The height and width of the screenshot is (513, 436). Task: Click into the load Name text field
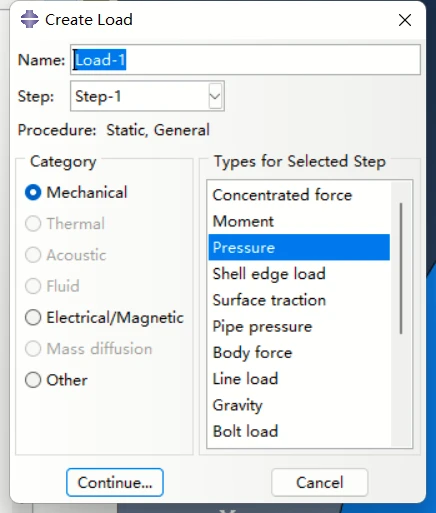point(245,60)
